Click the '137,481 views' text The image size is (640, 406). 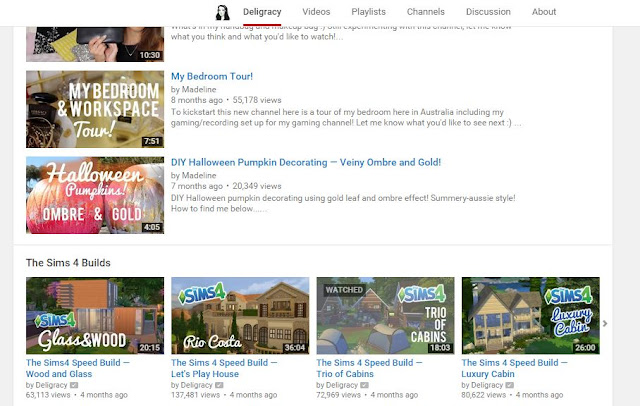(x=196, y=395)
